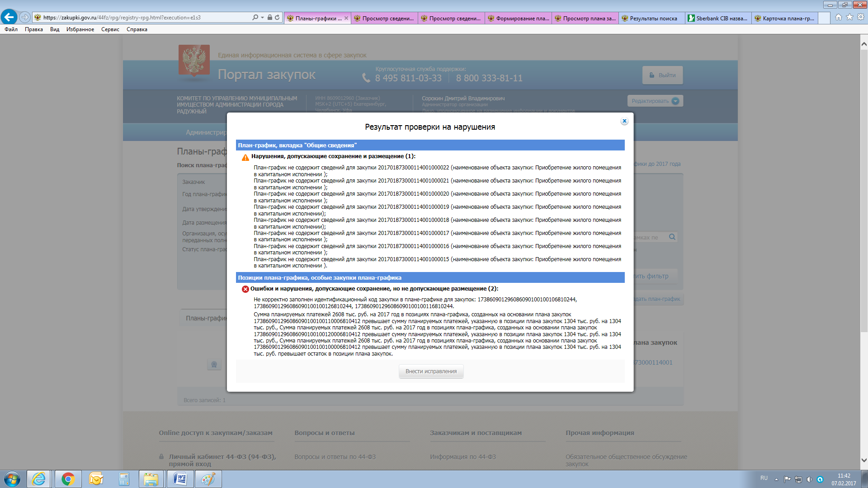Show hidden system tray icons arrow
The width and height of the screenshot is (868, 488).
[776, 479]
